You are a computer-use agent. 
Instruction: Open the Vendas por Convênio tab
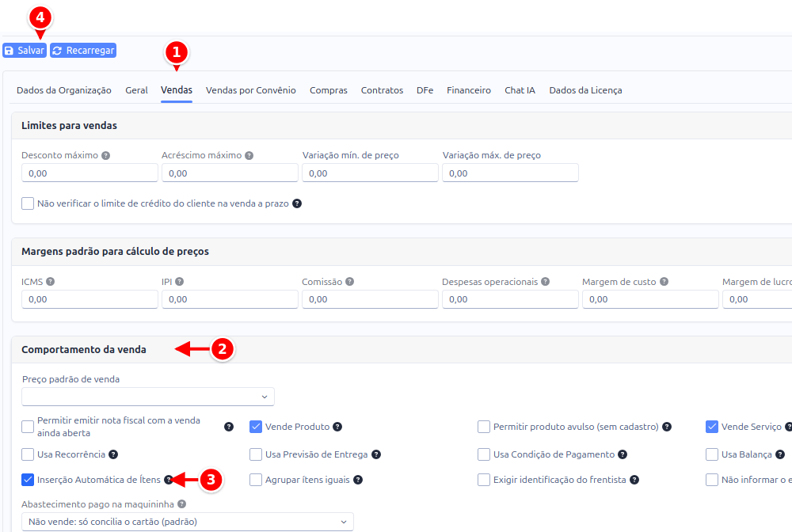tap(250, 90)
